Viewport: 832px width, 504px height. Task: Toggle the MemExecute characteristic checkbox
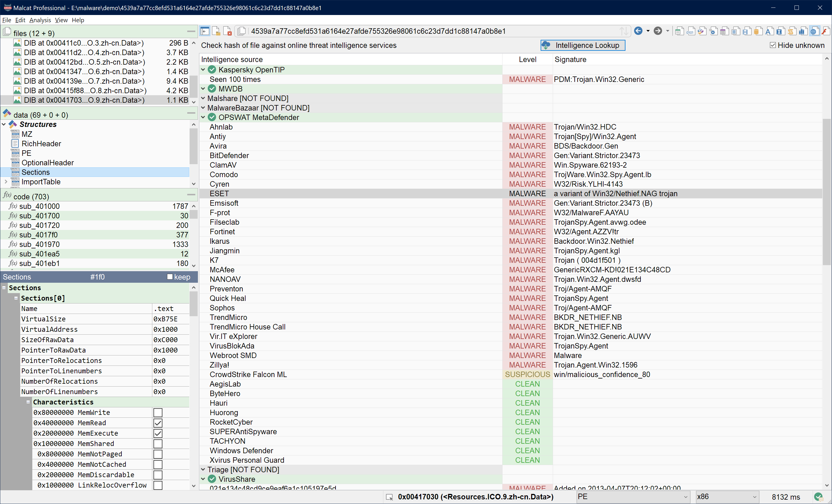click(158, 433)
